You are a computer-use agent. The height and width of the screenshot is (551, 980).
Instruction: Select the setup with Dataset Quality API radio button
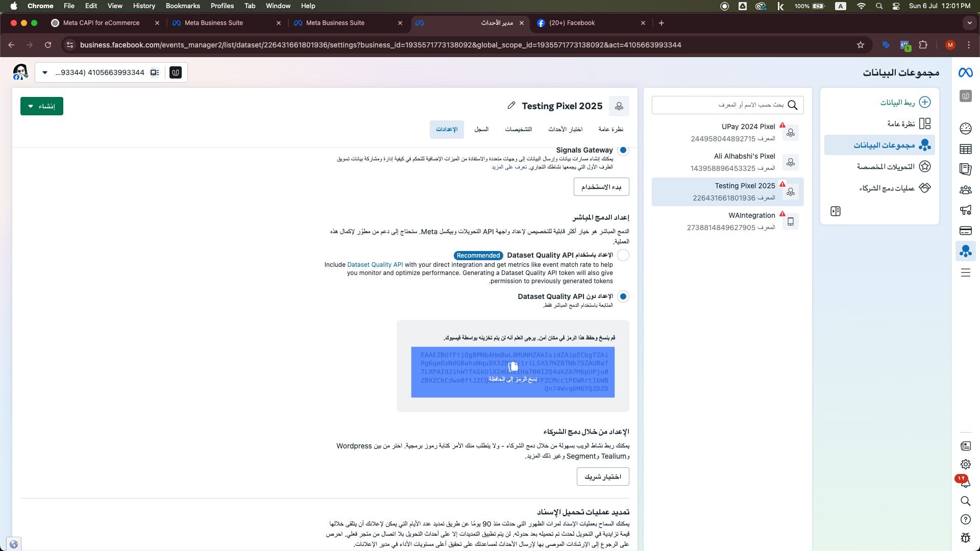click(x=623, y=255)
